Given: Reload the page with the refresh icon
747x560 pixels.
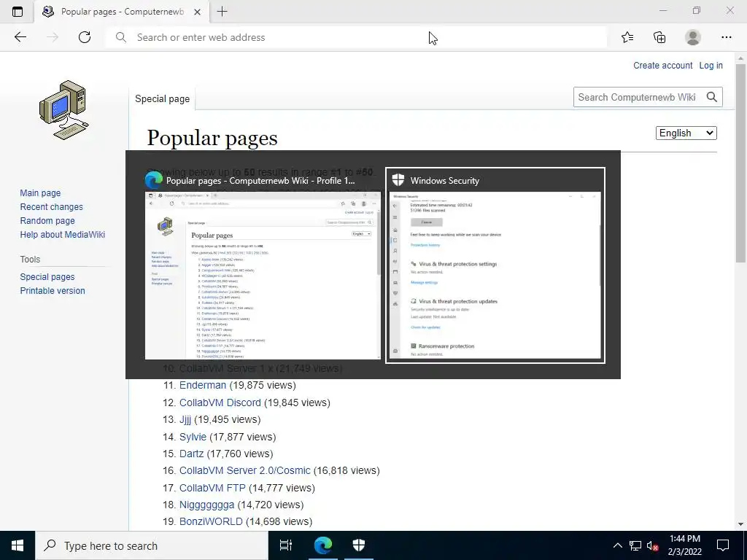Looking at the screenshot, I should (85, 37).
